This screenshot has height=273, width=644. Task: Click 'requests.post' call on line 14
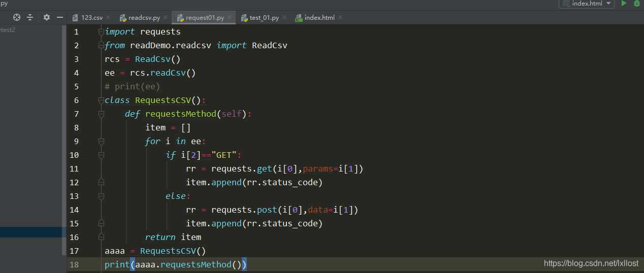tap(244, 210)
